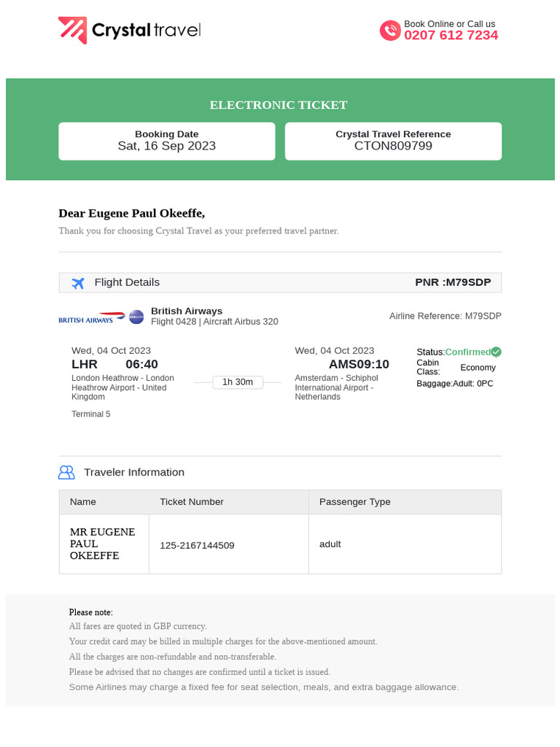
Task: Click the oneworld alliance circle icon
Action: pyautogui.click(x=136, y=317)
